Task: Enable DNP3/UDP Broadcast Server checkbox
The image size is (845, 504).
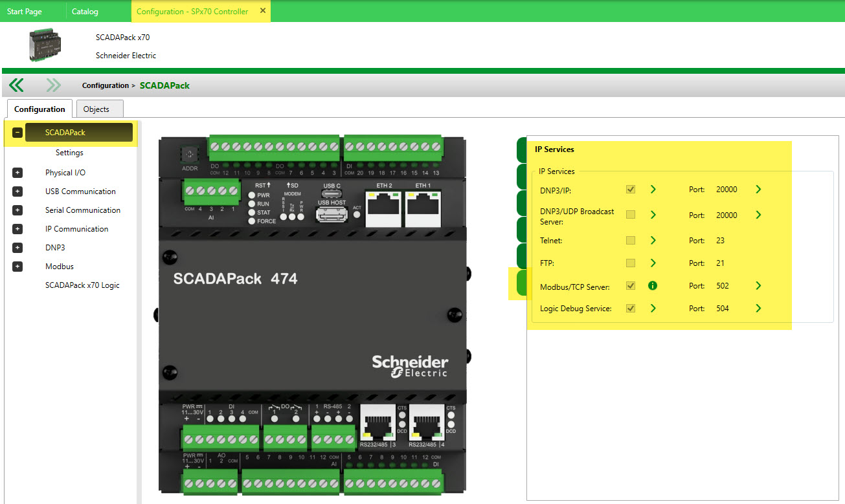Action: tap(631, 215)
